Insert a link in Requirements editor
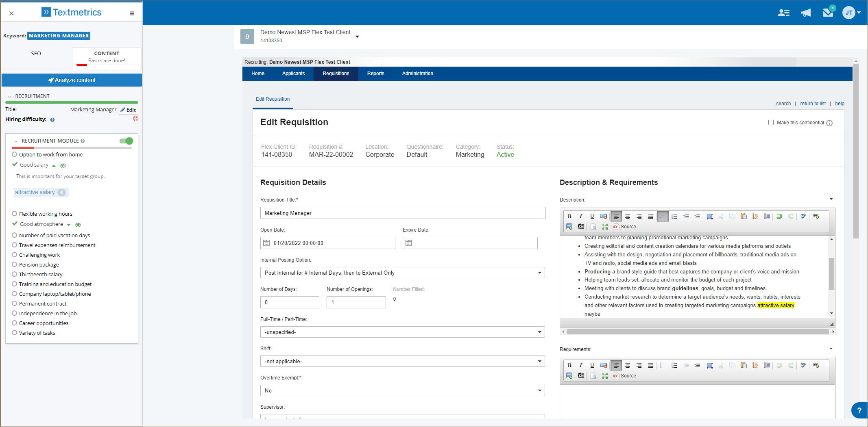The height and width of the screenshot is (427, 868). (x=816, y=365)
